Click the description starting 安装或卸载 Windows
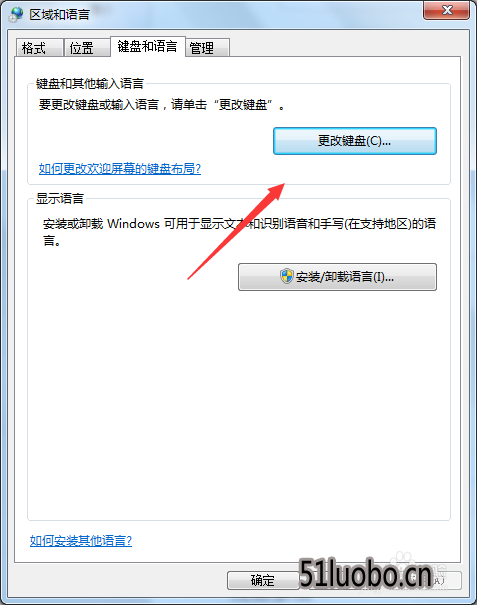 click(x=239, y=232)
